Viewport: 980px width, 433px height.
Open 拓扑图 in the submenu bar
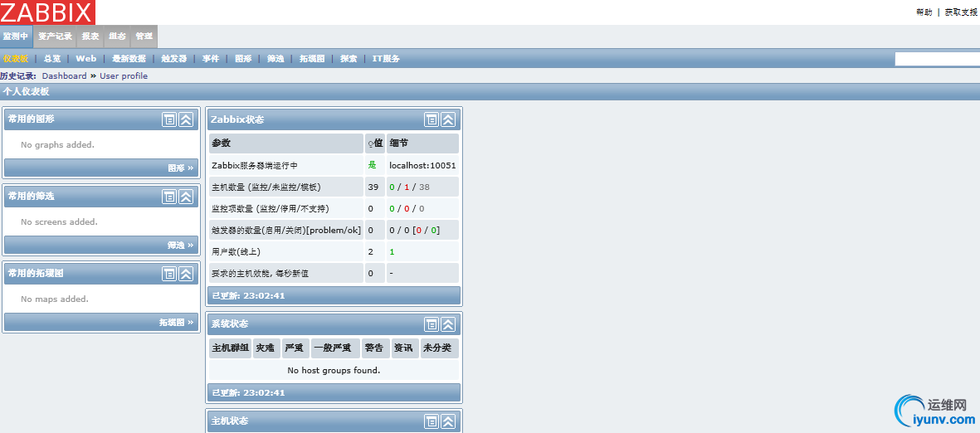pos(312,59)
